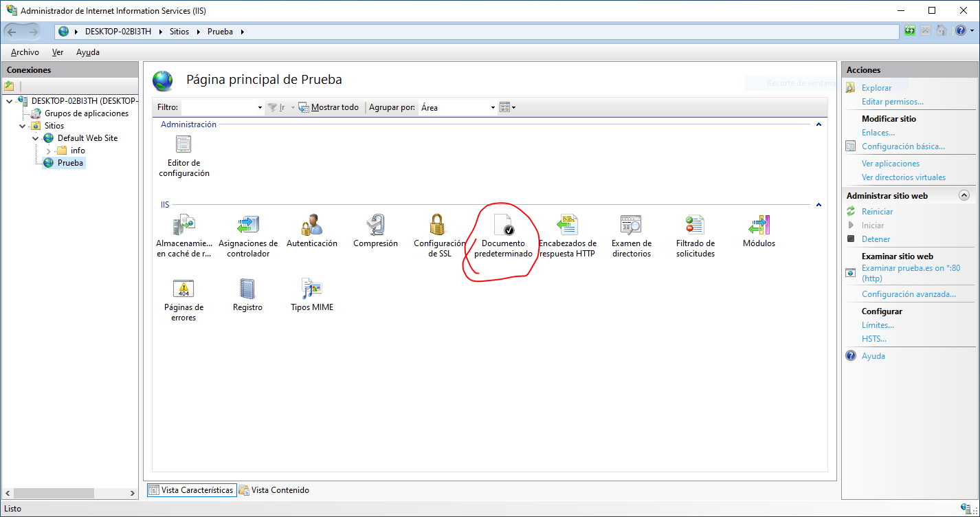Open Configuración avanzada link
Screen dimensions: 980x517
pyautogui.click(x=909, y=294)
